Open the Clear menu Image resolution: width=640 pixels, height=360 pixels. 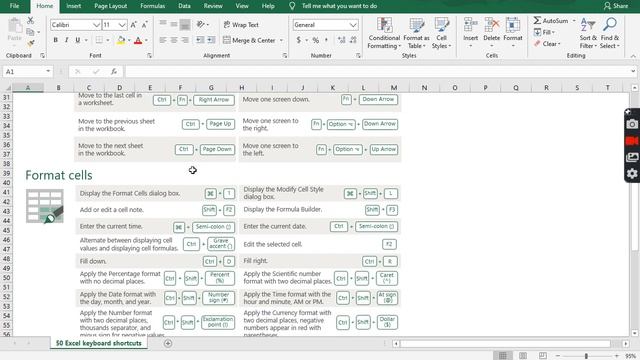pos(547,43)
